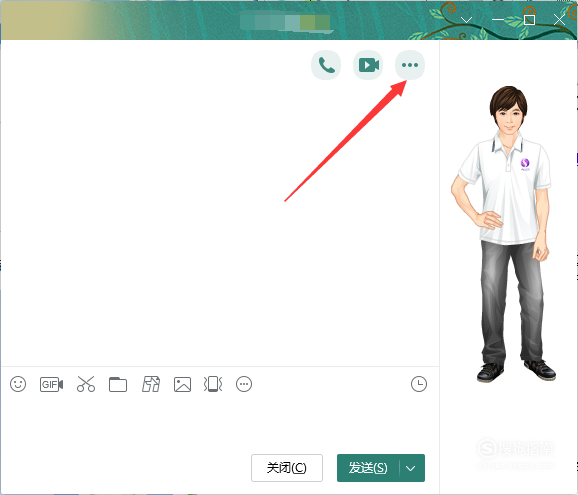578x495 pixels.
Task: Start a video call with the camera icon
Action: pos(368,65)
